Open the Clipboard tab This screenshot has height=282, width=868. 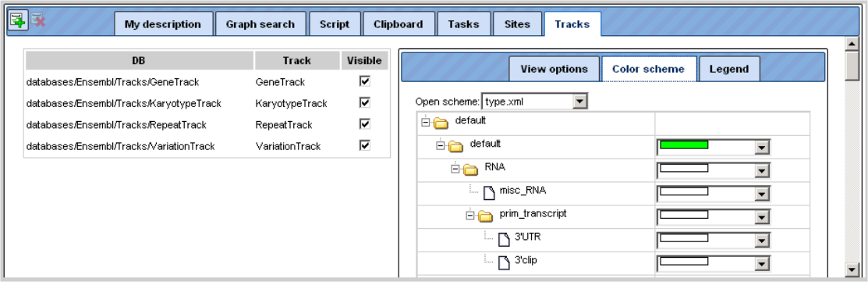399,23
